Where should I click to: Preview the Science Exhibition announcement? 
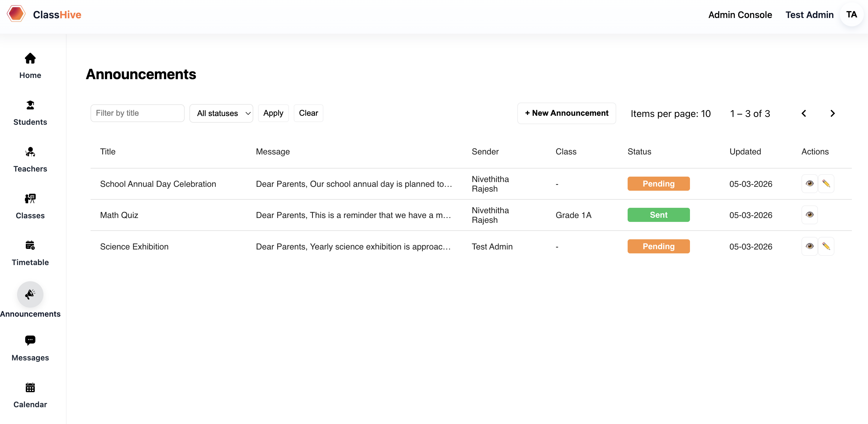810,246
